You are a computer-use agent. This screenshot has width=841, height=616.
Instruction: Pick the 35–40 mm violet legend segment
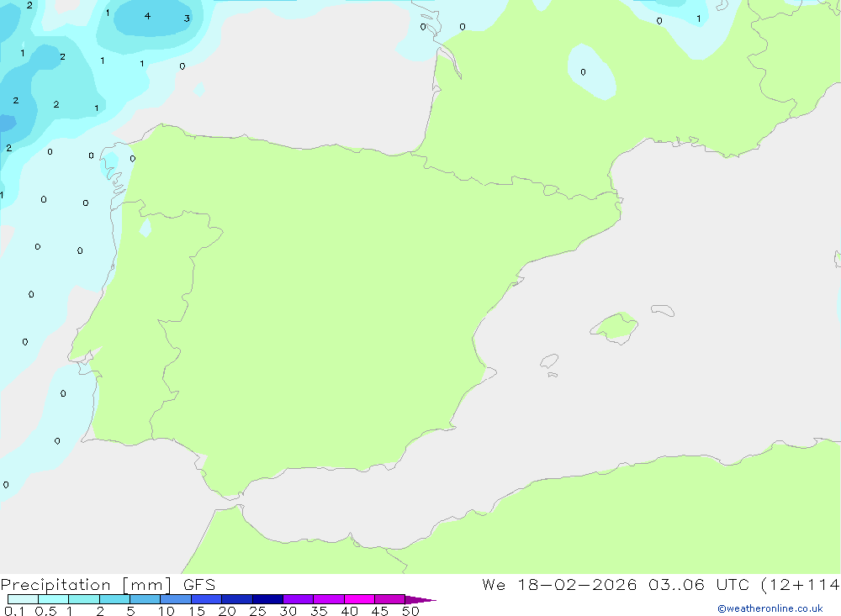pos(329,599)
